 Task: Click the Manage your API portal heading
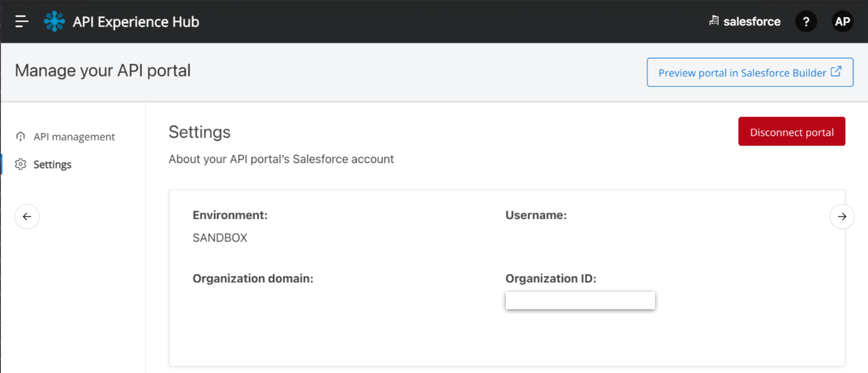[103, 71]
